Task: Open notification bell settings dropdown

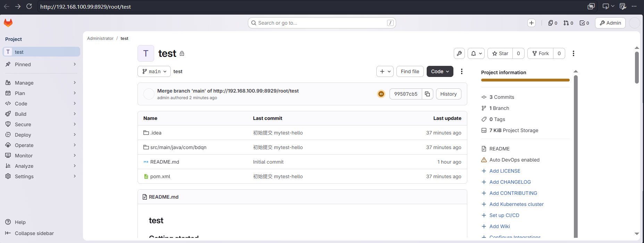Action: click(x=476, y=53)
